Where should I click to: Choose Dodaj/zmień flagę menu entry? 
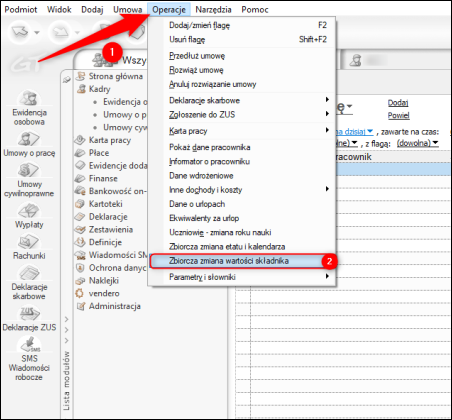pyautogui.click(x=242, y=25)
